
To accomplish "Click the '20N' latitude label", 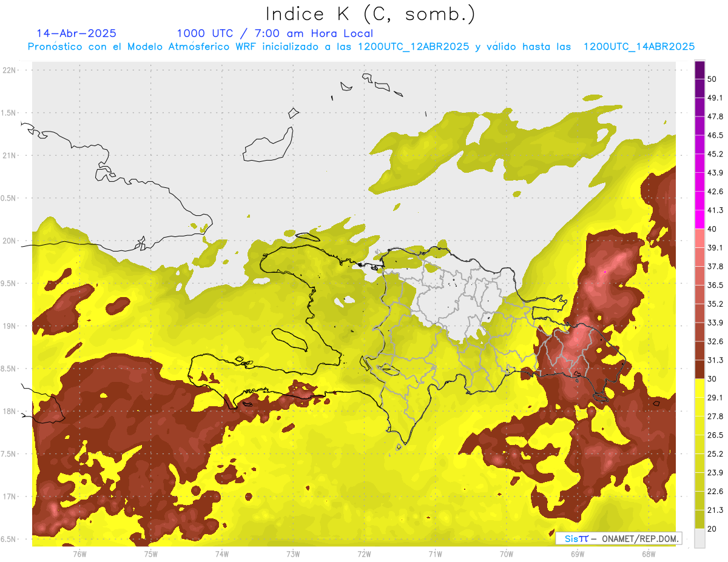I will (9, 241).
